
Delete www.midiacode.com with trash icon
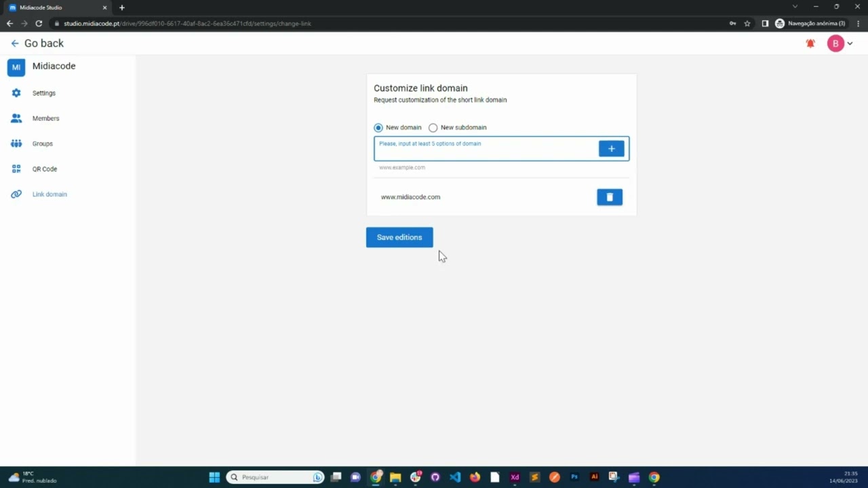click(610, 197)
